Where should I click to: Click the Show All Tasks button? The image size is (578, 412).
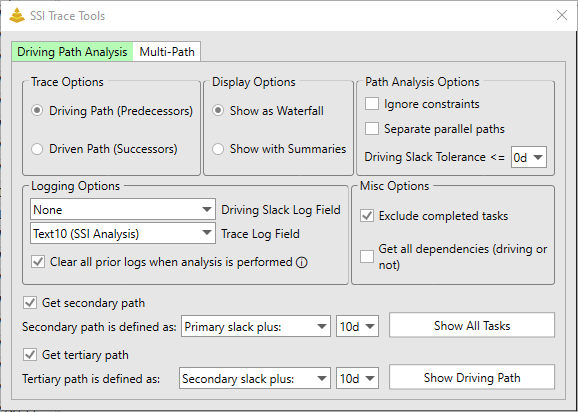[x=472, y=325]
